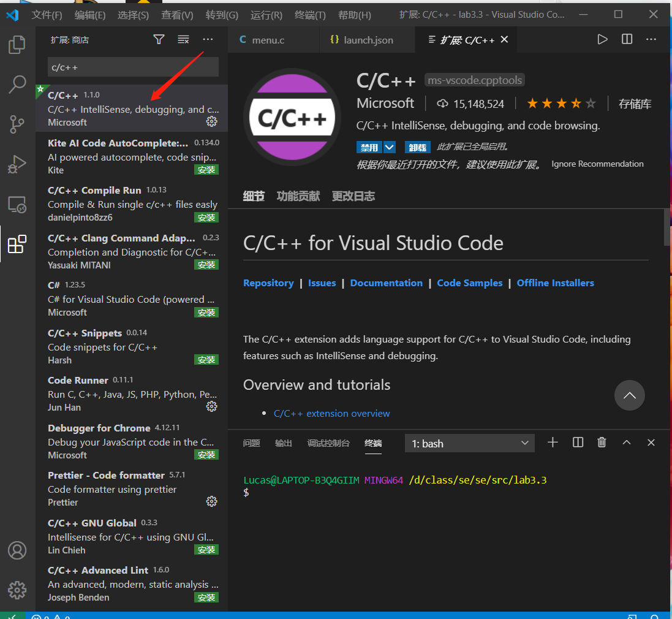Viewport: 672px width, 619px height.
Task: Open the Explorer view in activity bar
Action: tap(17, 45)
